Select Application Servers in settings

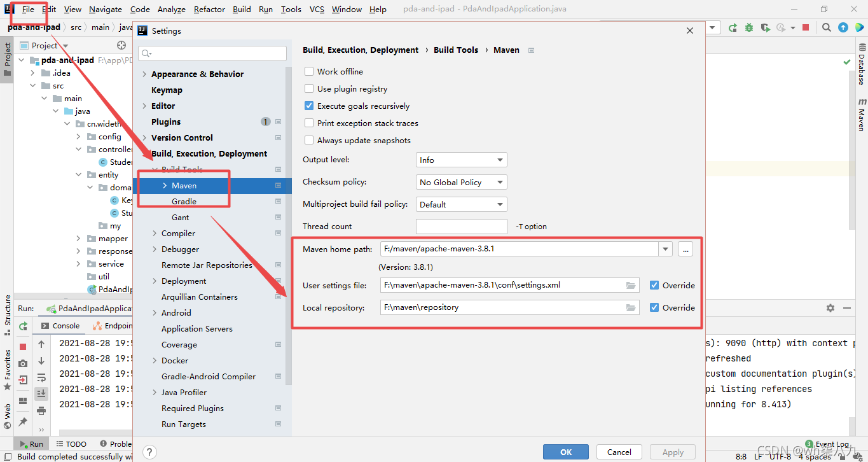coord(197,329)
